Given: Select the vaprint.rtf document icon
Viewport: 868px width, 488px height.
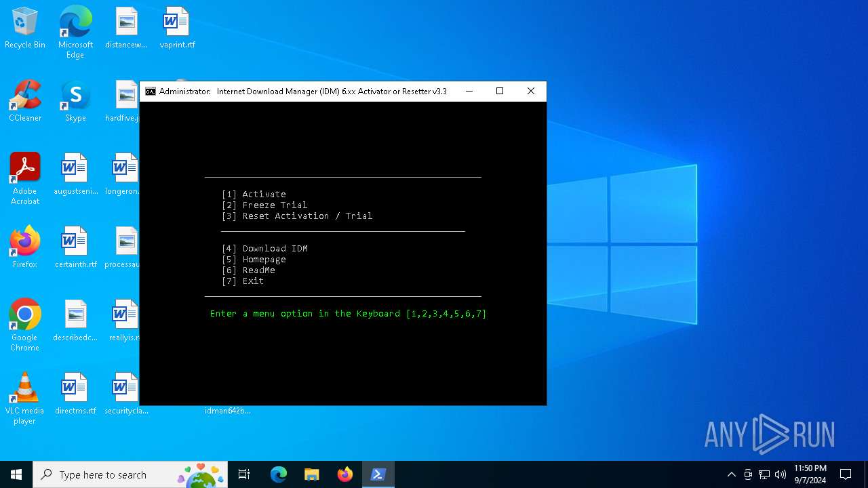Looking at the screenshot, I should 177,28.
